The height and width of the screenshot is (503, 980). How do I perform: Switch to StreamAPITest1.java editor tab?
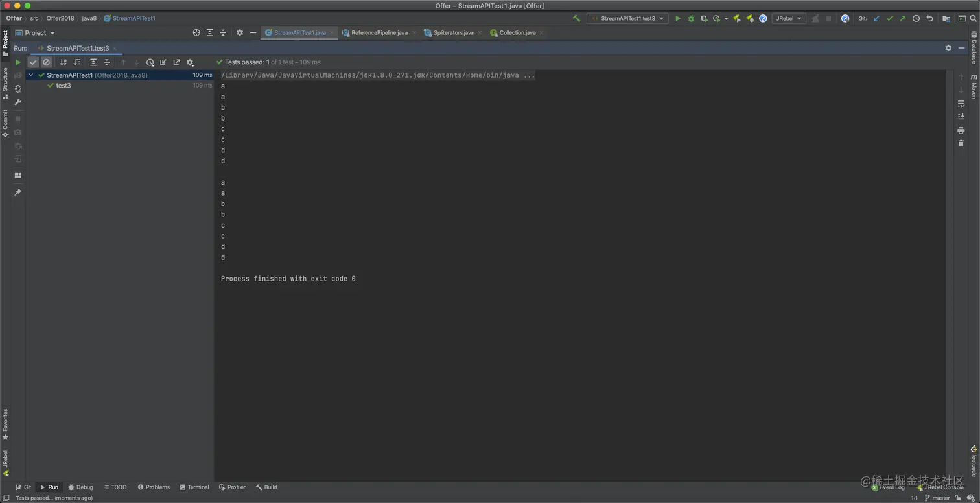299,32
